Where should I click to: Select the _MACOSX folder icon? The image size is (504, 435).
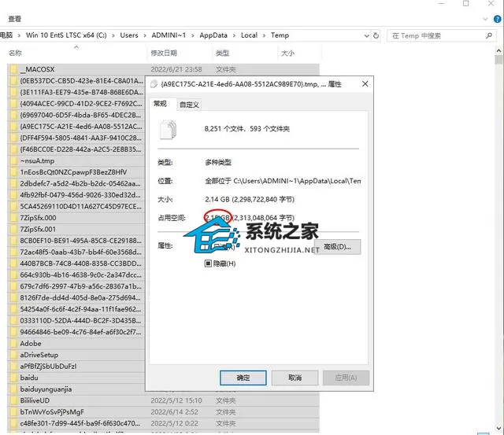13,69
